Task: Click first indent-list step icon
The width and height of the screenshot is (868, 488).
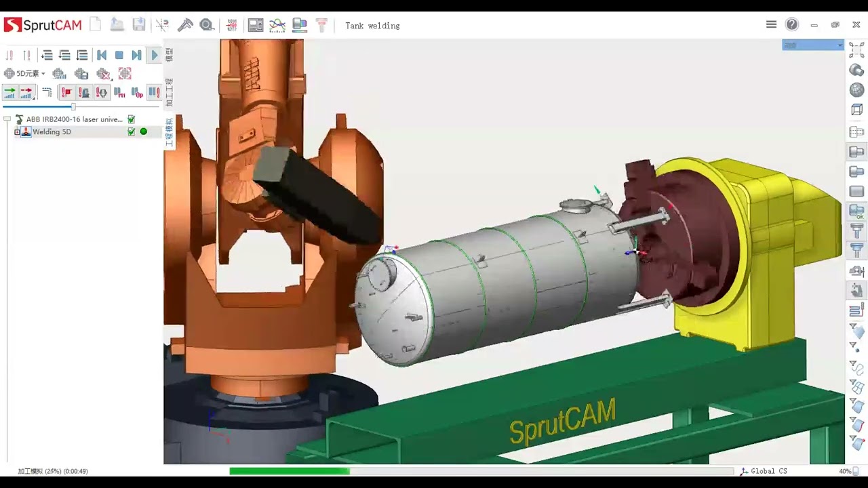Action: [x=47, y=55]
